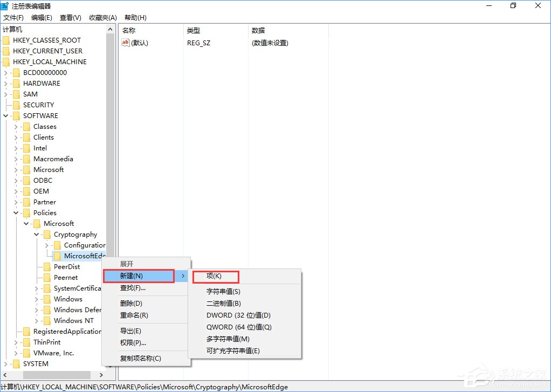Collapse the SOFTWARE key
Viewport: 551px width, 392px height.
click(5, 115)
